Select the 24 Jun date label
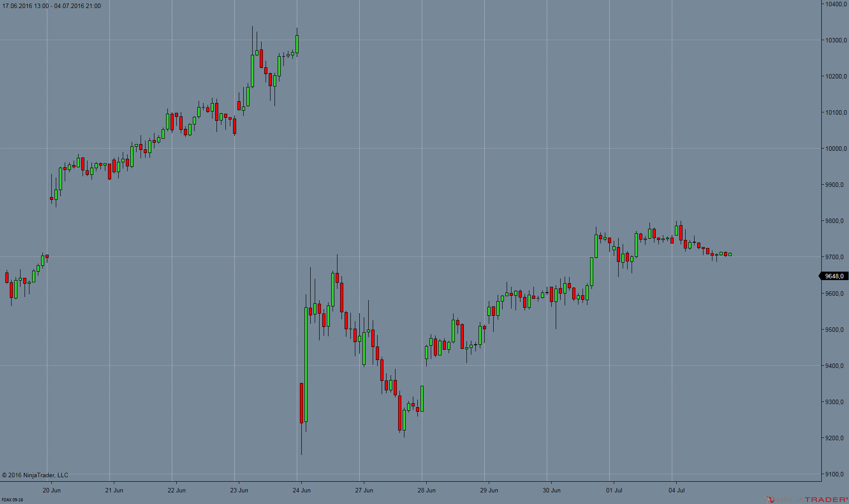 [302, 490]
